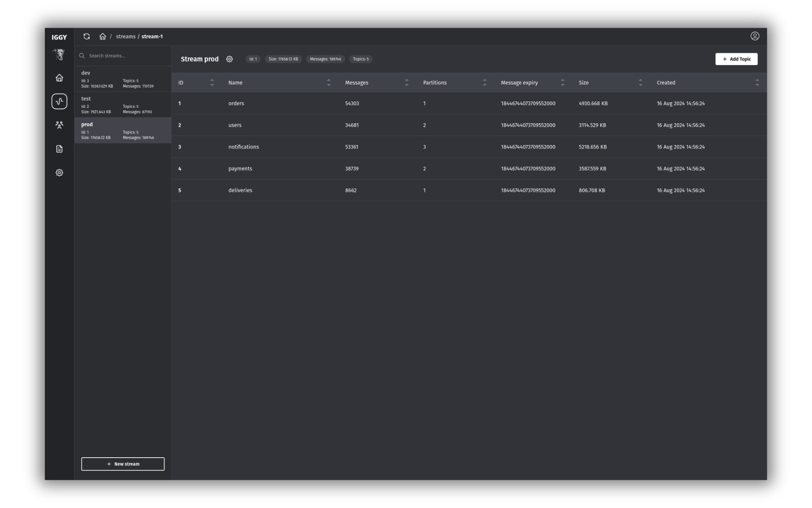Open the Users icon in the sidebar
The height and width of the screenshot is (508, 812).
(59, 125)
